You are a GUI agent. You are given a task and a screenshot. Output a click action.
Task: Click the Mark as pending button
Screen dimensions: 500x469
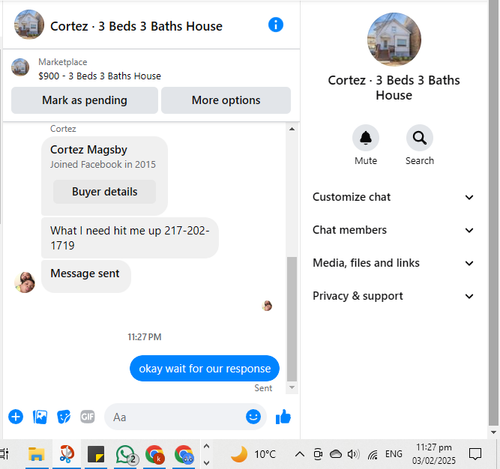[x=84, y=100]
